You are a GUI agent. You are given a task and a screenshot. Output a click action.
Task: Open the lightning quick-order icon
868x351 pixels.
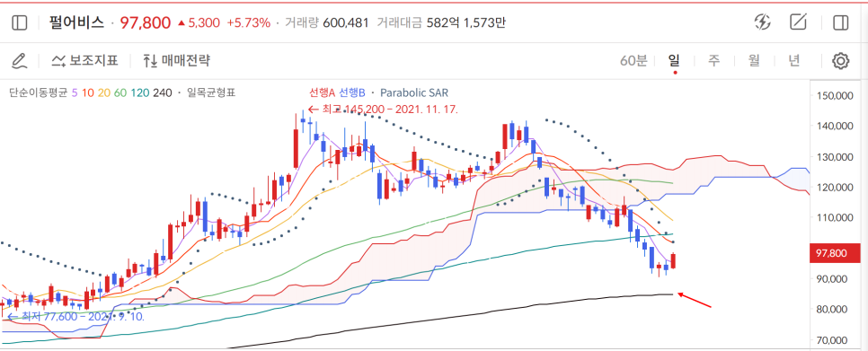(x=763, y=22)
